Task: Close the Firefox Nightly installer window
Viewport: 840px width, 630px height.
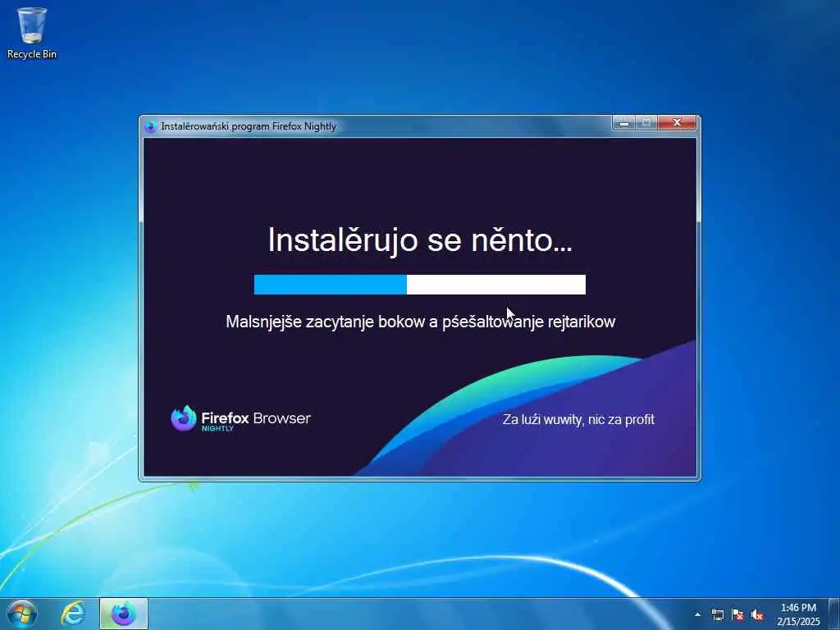Action: (677, 123)
